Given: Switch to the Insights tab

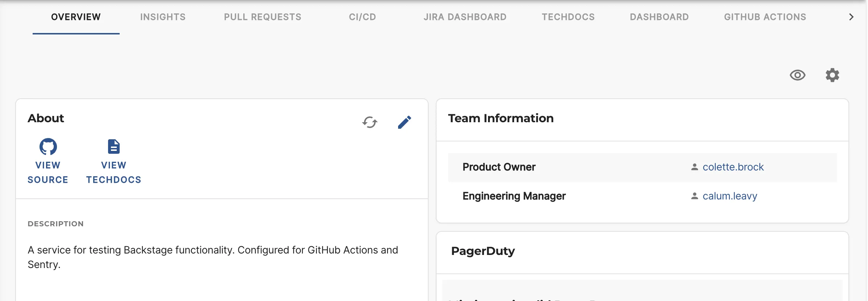Looking at the screenshot, I should tap(163, 17).
